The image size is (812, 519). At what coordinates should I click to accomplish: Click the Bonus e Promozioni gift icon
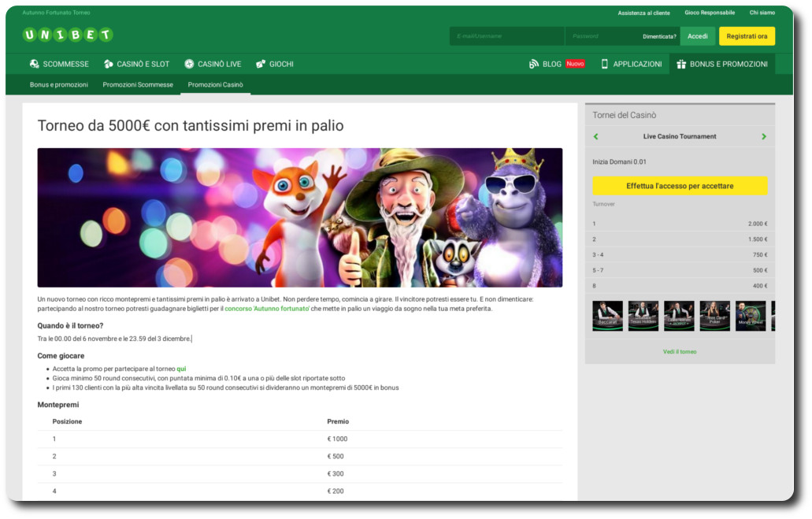pyautogui.click(x=681, y=64)
